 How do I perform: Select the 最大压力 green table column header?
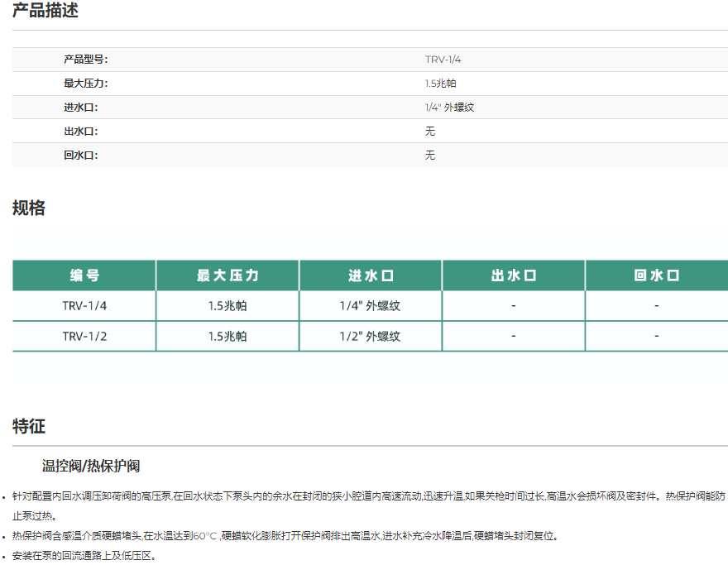[227, 275]
